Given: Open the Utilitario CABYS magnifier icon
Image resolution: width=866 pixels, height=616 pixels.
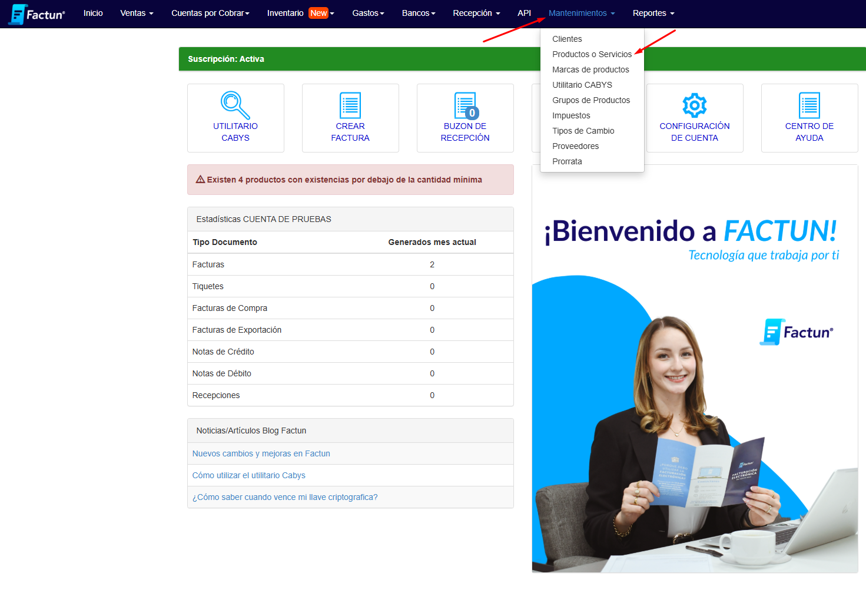Looking at the screenshot, I should (235, 105).
